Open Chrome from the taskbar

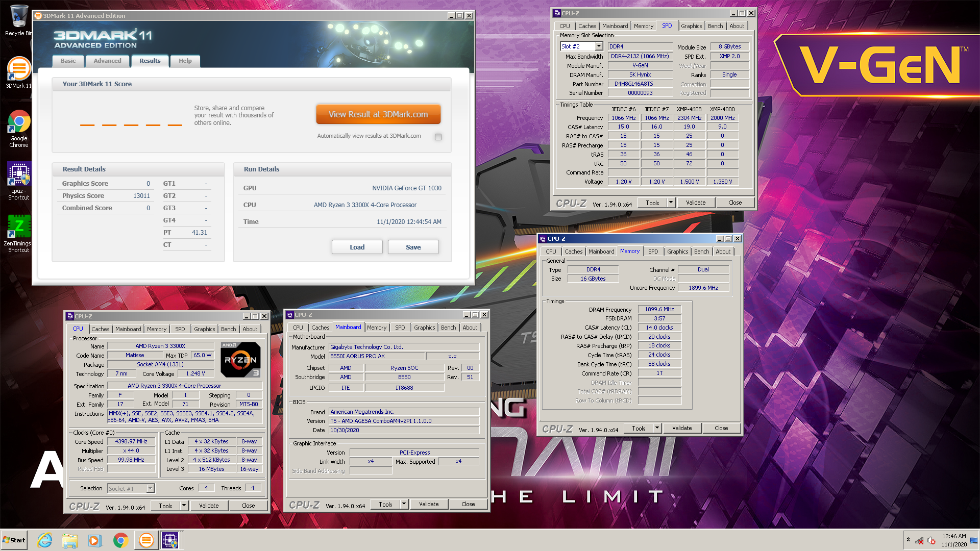[x=120, y=540]
